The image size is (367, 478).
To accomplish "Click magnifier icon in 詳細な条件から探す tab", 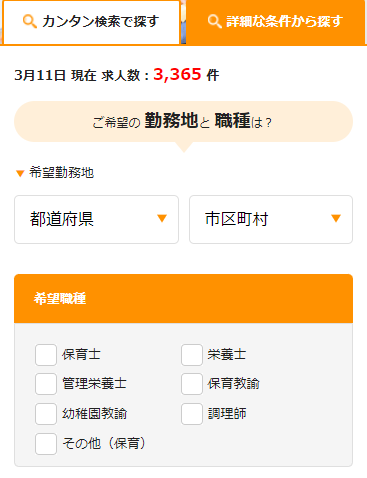I will pyautogui.click(x=215, y=22).
